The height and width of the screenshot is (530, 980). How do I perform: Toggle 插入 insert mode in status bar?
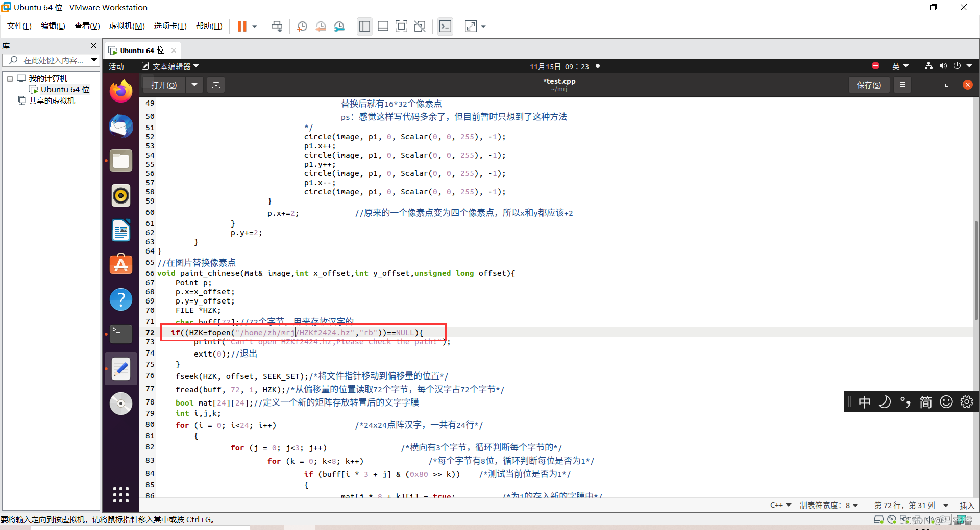point(966,506)
